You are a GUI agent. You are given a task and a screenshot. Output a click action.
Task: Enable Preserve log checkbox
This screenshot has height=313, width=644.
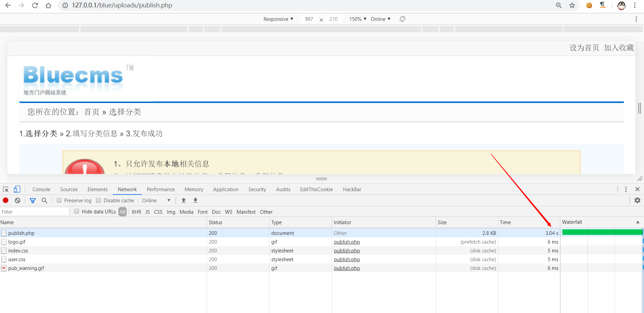[x=59, y=200]
